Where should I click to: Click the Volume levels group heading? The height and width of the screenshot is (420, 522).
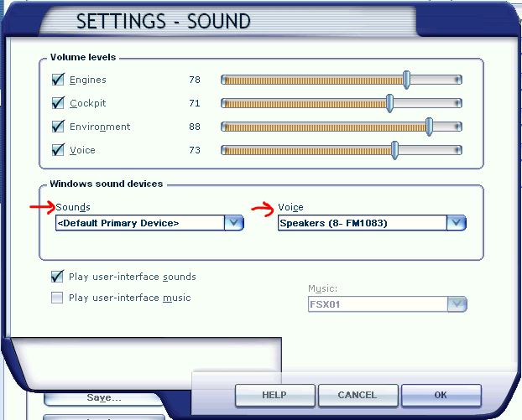click(83, 57)
